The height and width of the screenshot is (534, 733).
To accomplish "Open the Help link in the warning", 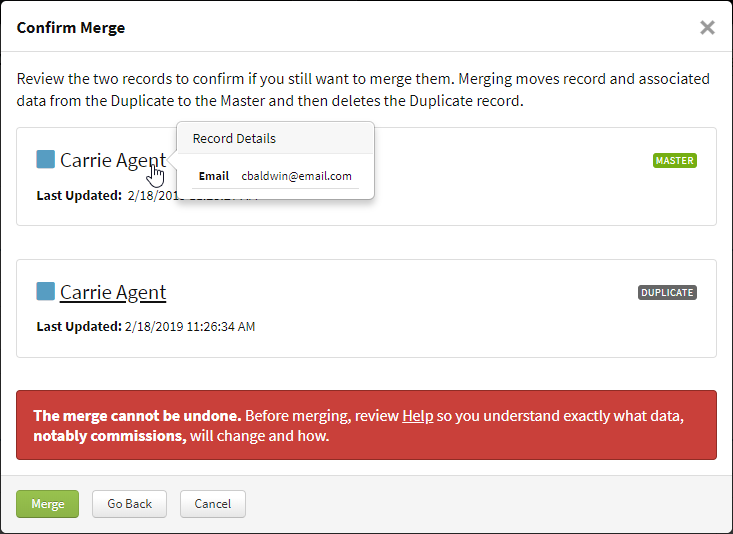I will (417, 416).
